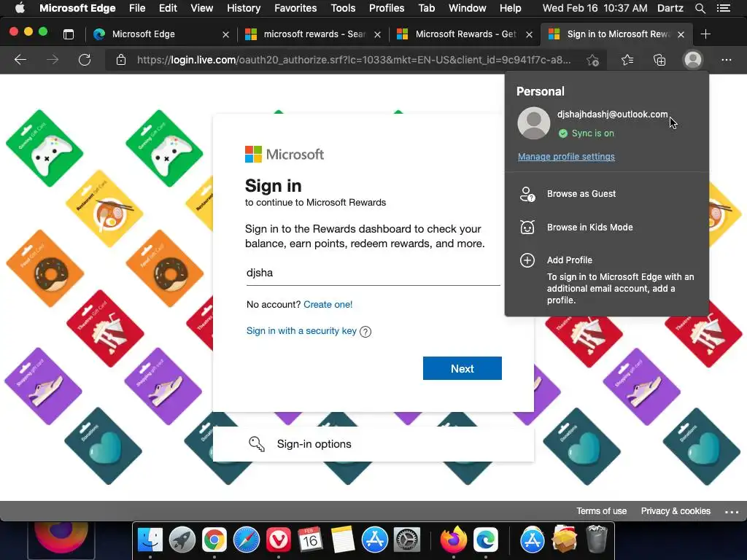The height and width of the screenshot is (560, 747).
Task: Open the Favorites list icon
Action: point(627,60)
